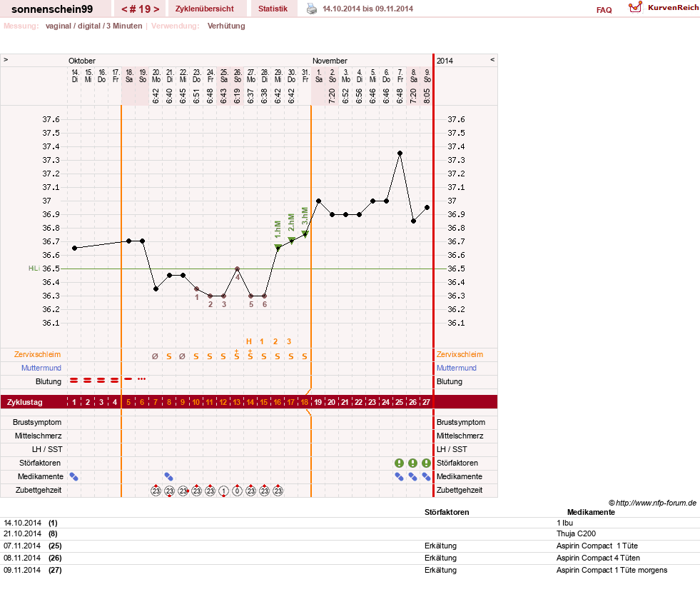Click the bedtime clock icon on cycle day 7

(x=156, y=491)
